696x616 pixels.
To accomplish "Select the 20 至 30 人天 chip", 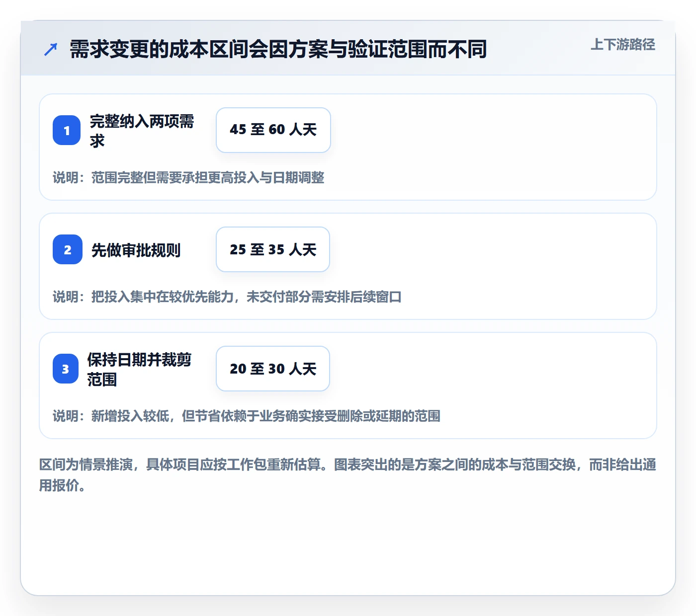I will [x=273, y=369].
